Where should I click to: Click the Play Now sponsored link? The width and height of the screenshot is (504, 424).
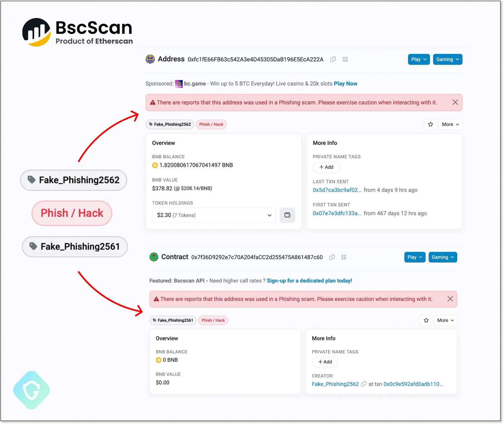click(345, 84)
